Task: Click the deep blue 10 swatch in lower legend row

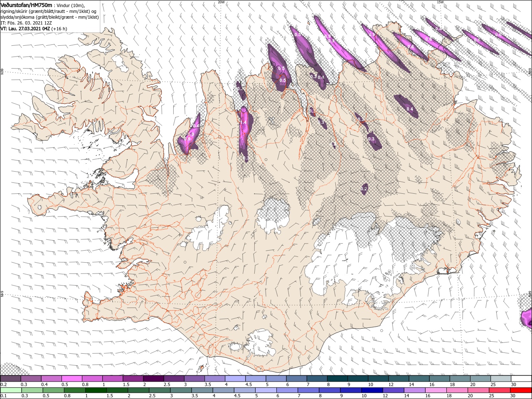Action: [x=372, y=390]
